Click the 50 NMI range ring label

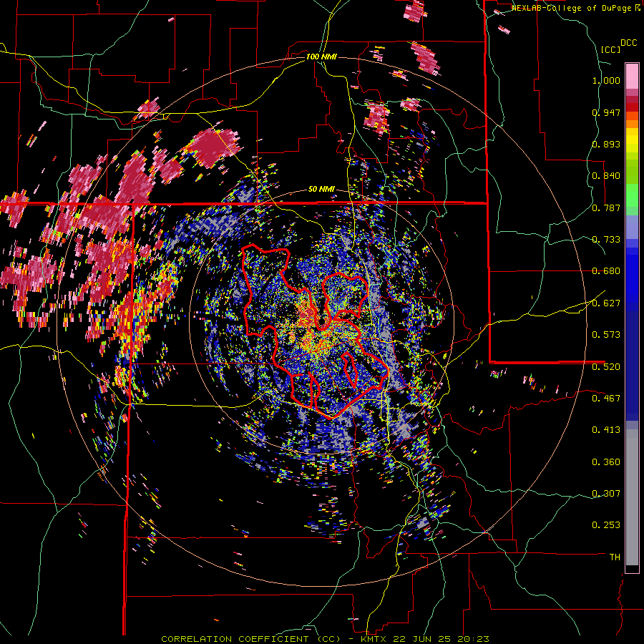click(x=321, y=190)
